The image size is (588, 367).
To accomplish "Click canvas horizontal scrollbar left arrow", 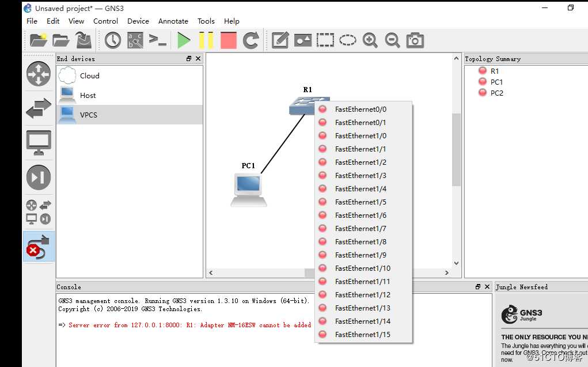I will coord(211,273).
